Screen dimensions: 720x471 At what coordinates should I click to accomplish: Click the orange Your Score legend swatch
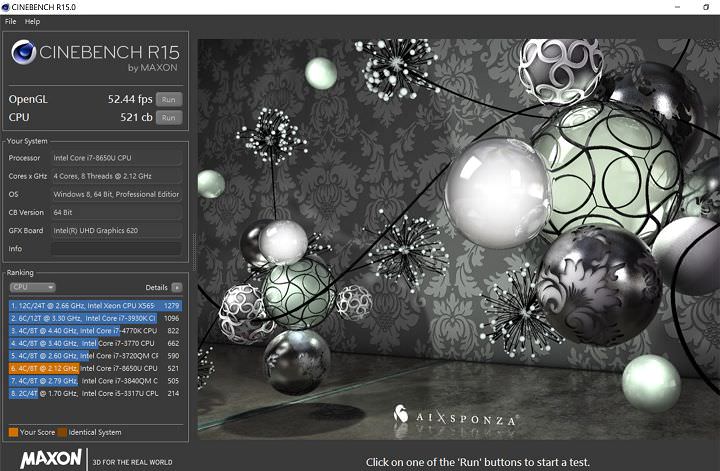pos(12,432)
